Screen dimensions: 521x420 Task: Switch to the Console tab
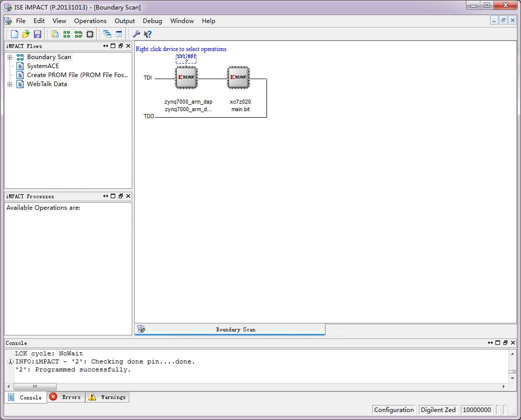coord(26,397)
